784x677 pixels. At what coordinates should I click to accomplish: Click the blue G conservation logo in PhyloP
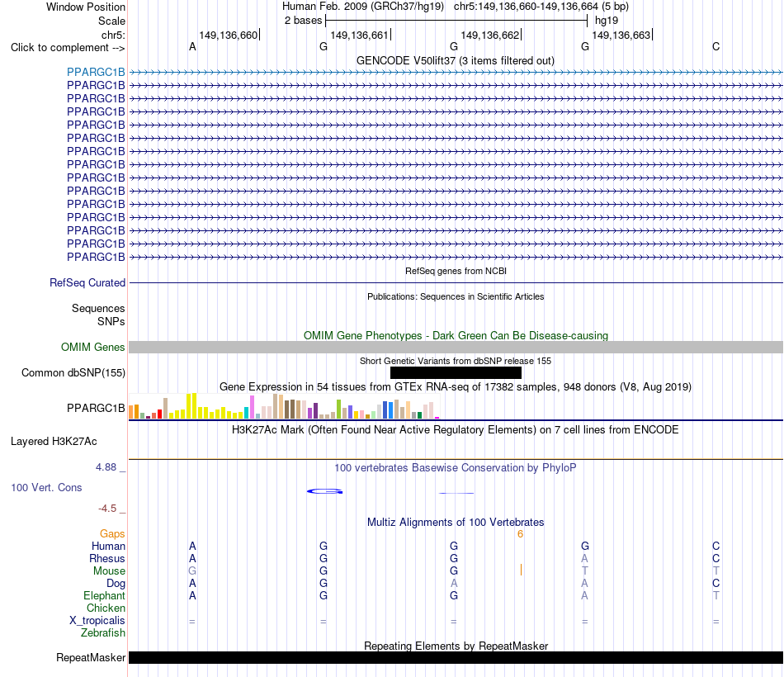click(324, 491)
